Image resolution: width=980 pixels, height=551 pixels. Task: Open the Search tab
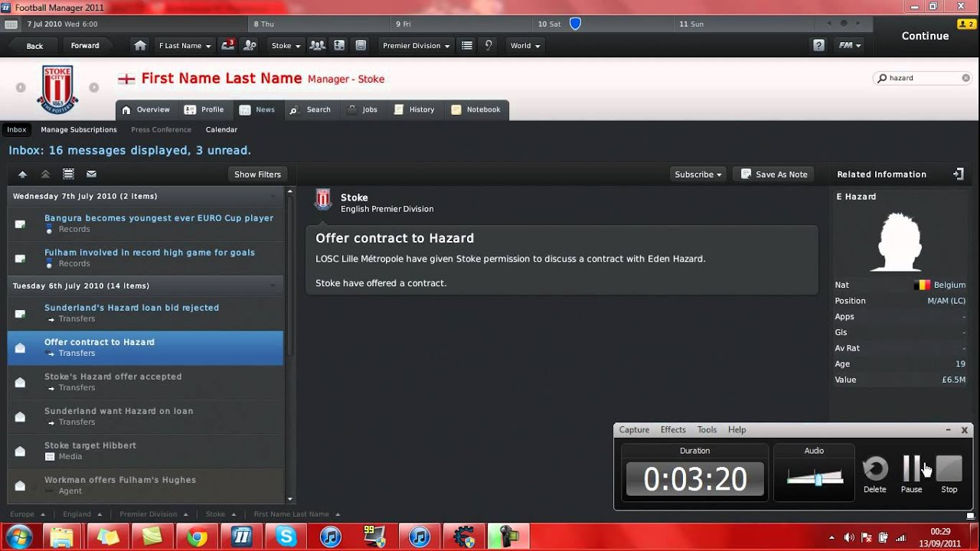(310, 110)
